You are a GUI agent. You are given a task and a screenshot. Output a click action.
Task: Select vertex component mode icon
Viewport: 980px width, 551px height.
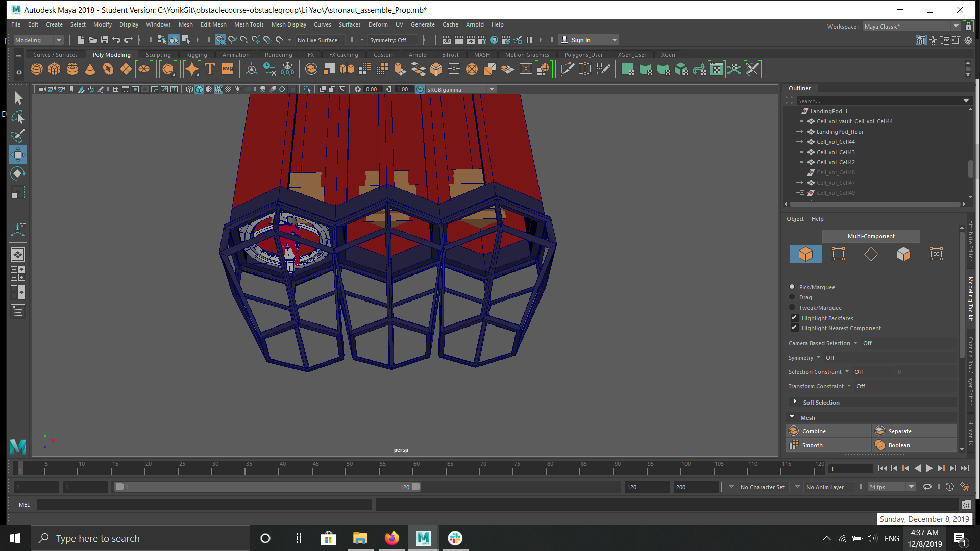point(838,254)
